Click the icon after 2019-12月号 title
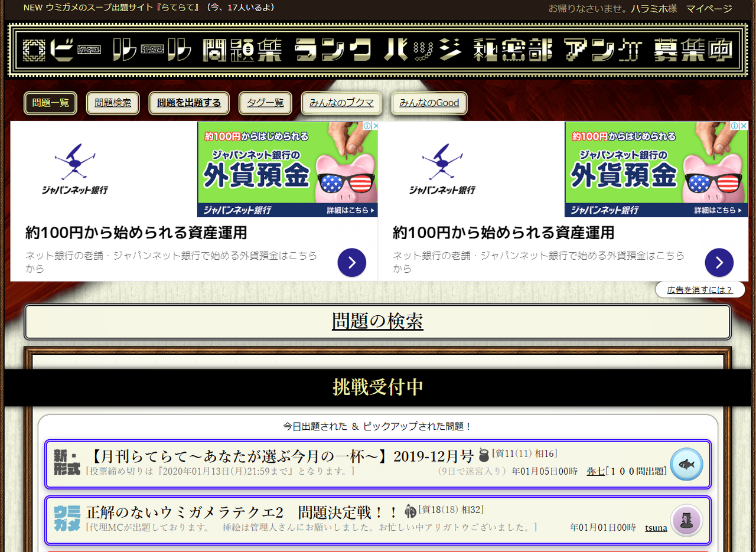 (484, 455)
